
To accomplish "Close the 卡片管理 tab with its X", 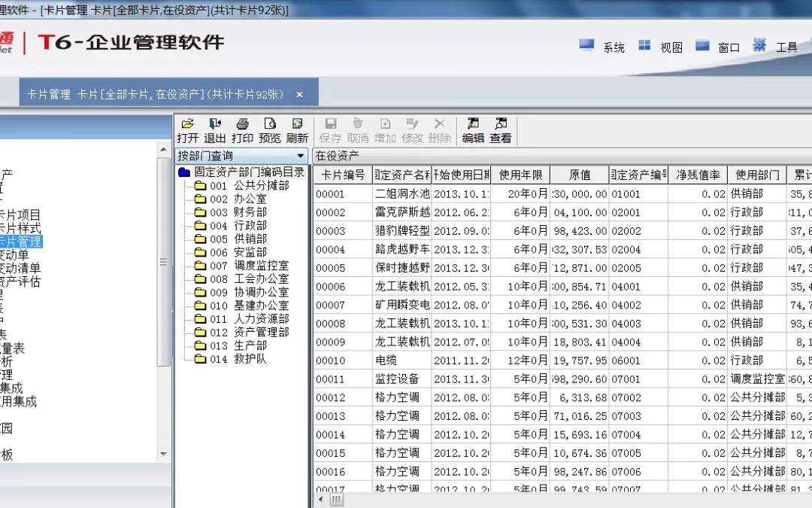I will (x=299, y=94).
